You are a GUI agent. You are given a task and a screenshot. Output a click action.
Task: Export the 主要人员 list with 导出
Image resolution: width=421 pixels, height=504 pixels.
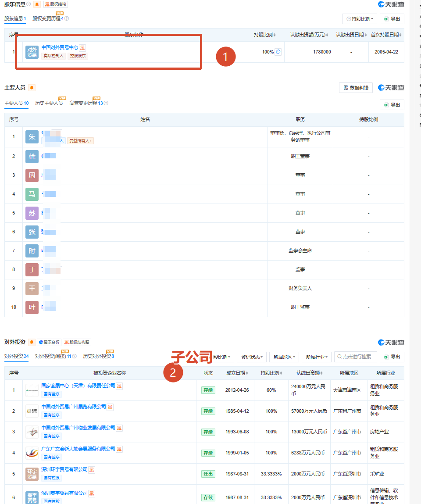(x=392, y=105)
